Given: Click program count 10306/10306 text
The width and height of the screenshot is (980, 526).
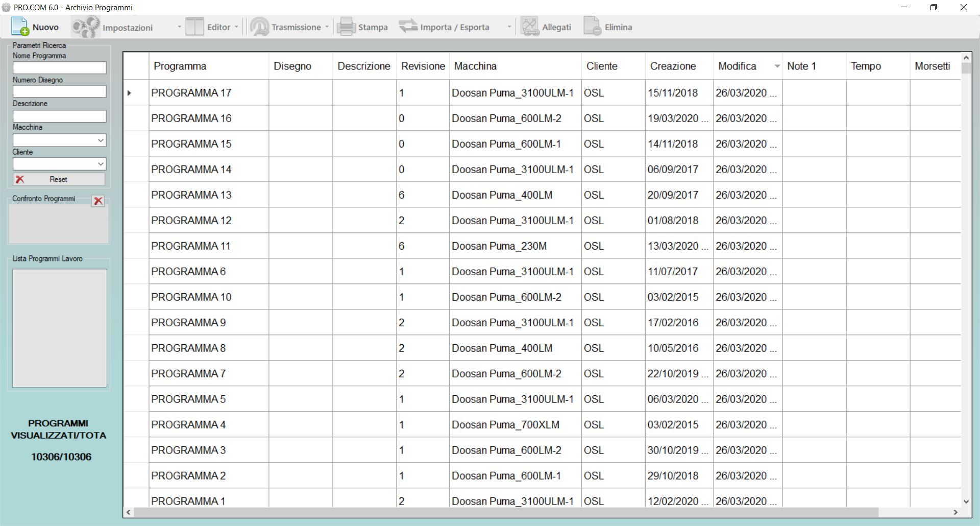Looking at the screenshot, I should (61, 457).
